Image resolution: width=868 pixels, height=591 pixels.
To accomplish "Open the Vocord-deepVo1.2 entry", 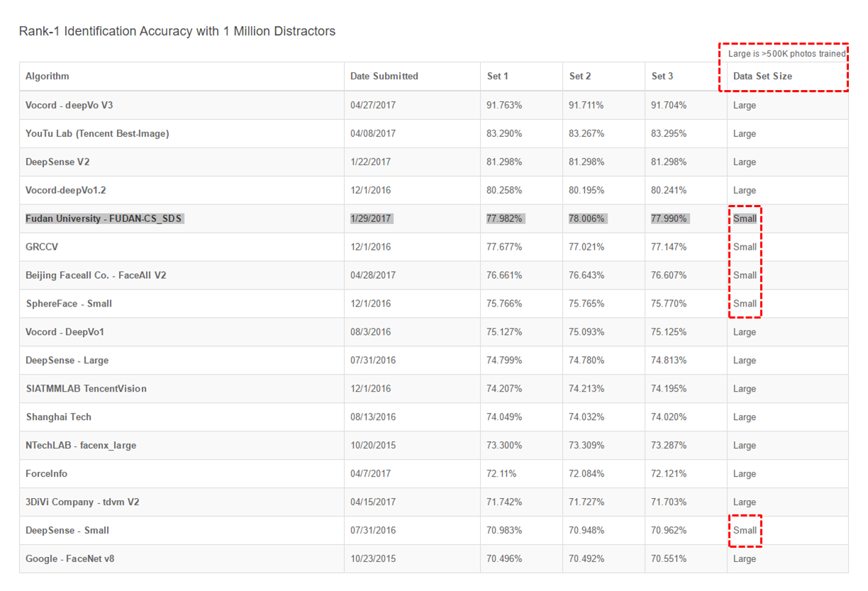I will 66,190.
